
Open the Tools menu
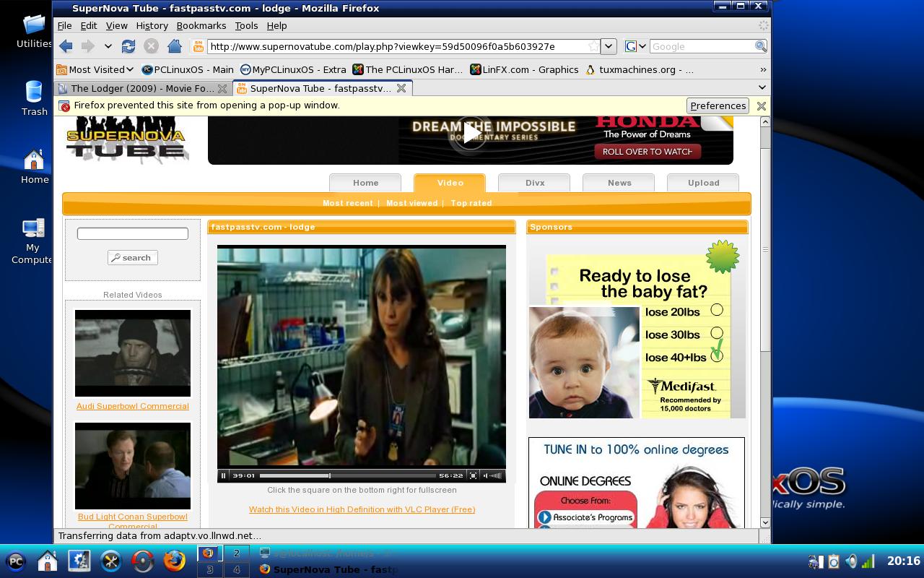[x=246, y=25]
